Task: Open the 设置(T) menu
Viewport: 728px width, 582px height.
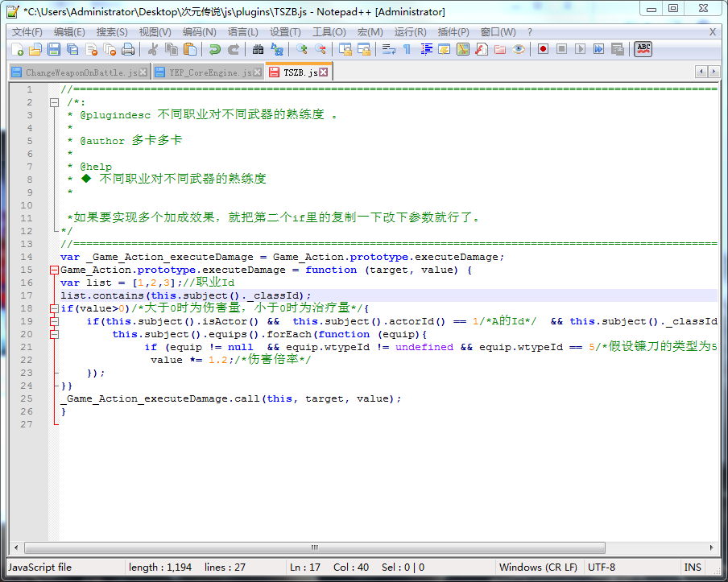Action: pos(285,32)
